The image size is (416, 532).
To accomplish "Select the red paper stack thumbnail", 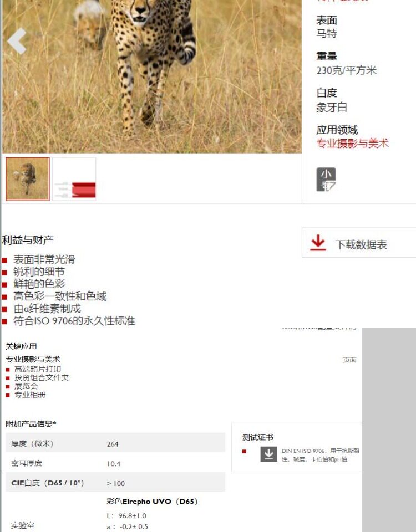I will coord(74,179).
